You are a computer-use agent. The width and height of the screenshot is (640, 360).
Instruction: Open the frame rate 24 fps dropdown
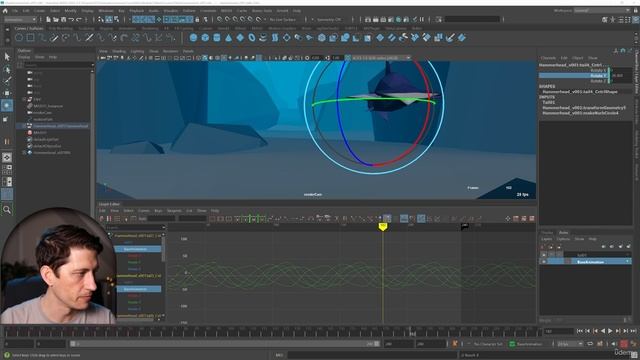tap(570, 344)
